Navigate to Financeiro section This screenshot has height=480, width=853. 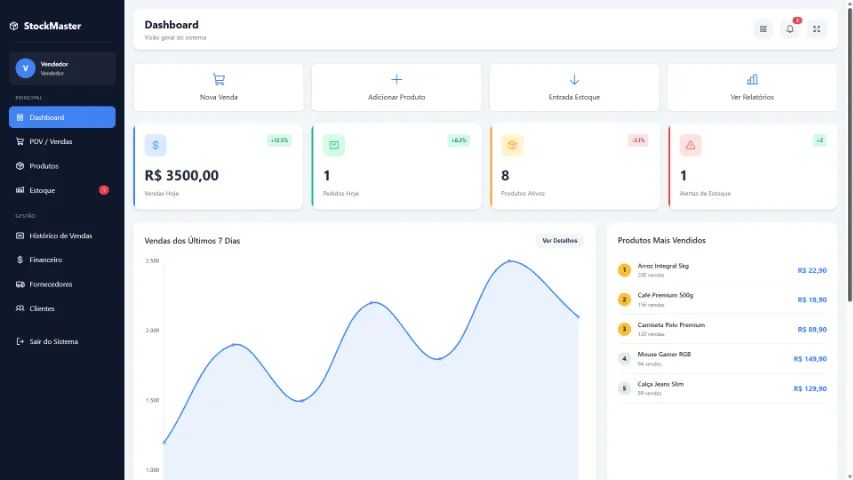click(x=62, y=260)
